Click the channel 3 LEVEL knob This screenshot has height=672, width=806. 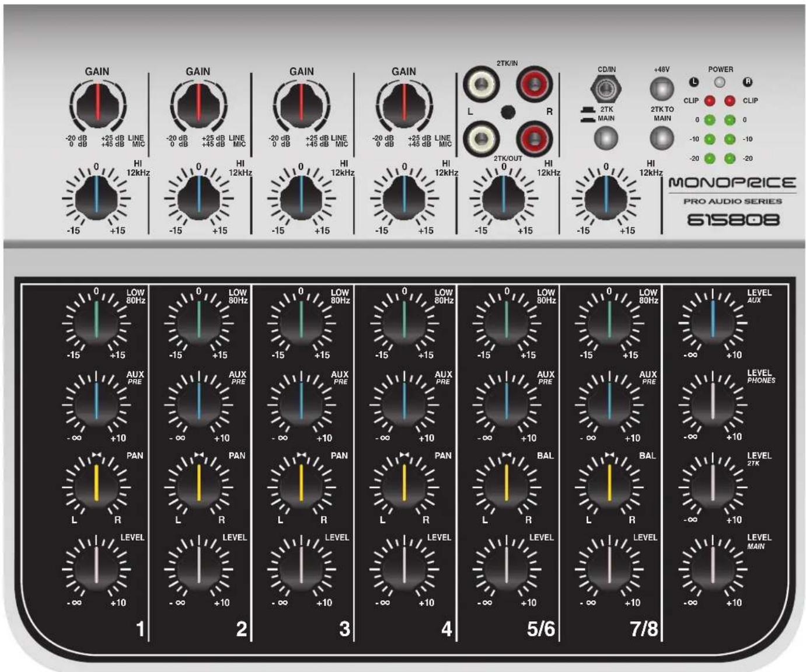[301, 567]
